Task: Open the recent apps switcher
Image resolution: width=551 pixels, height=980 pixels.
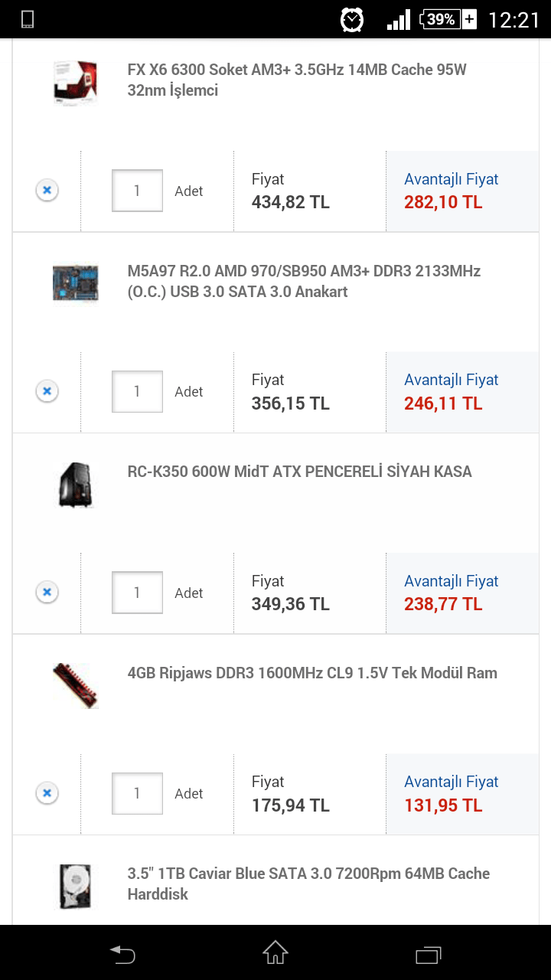Action: pyautogui.click(x=429, y=954)
